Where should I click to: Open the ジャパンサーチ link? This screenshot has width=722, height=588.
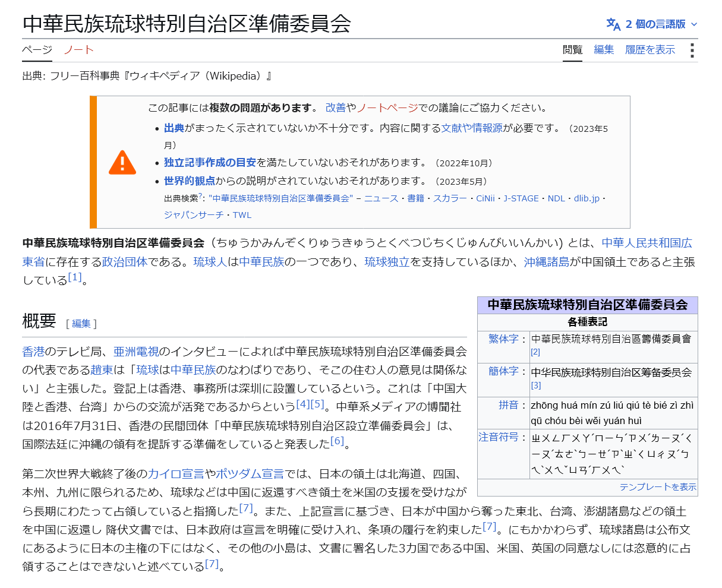194,215
